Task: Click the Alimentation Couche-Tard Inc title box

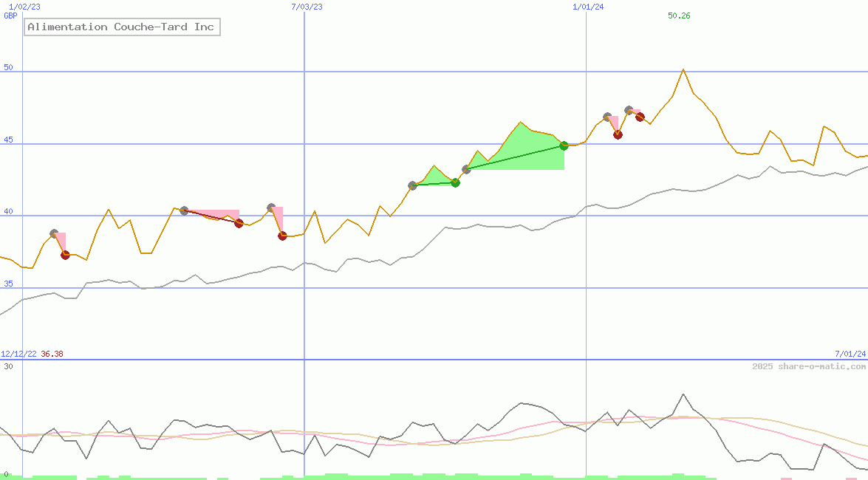Action: (122, 27)
